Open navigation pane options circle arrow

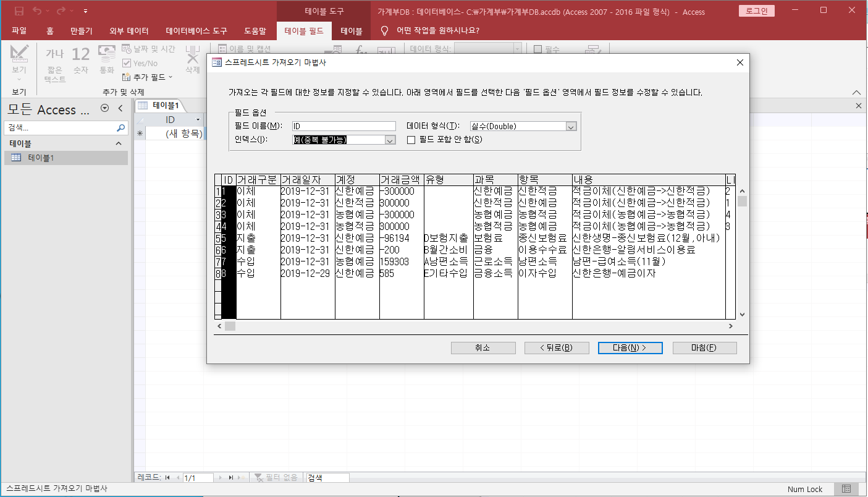click(x=104, y=108)
